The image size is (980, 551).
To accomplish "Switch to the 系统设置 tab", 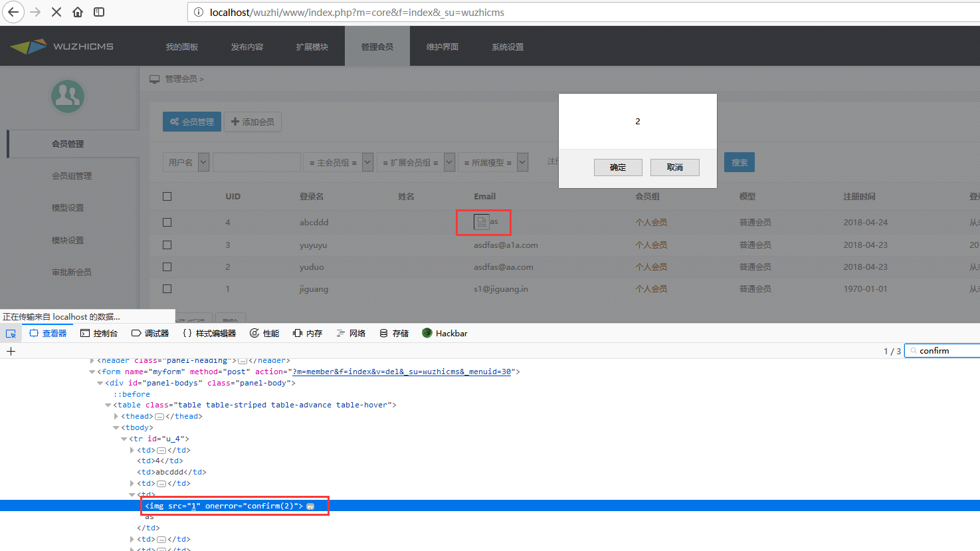I will (508, 46).
